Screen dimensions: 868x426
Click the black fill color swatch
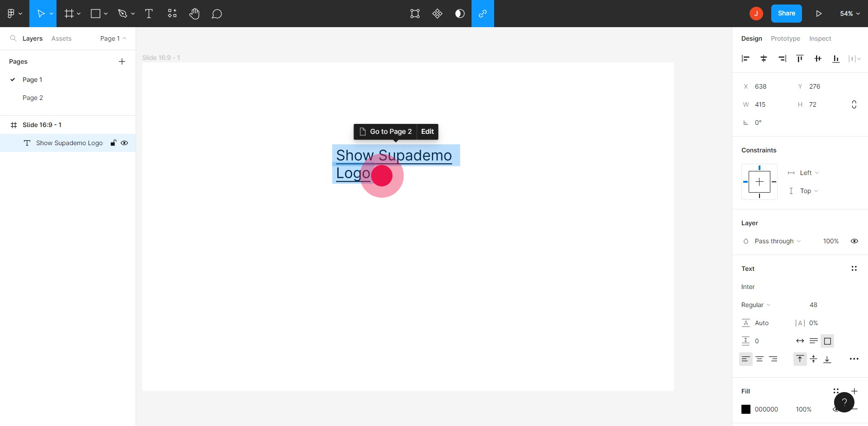click(x=746, y=409)
